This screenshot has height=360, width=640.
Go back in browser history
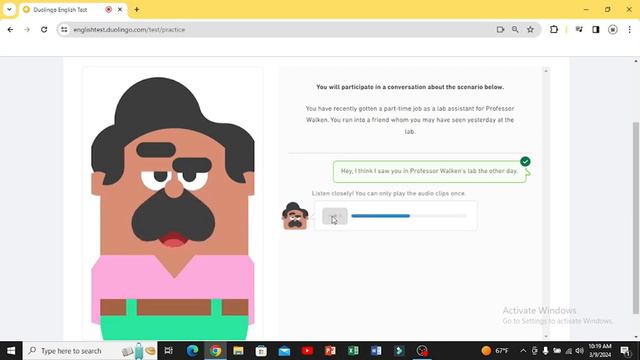(10, 30)
